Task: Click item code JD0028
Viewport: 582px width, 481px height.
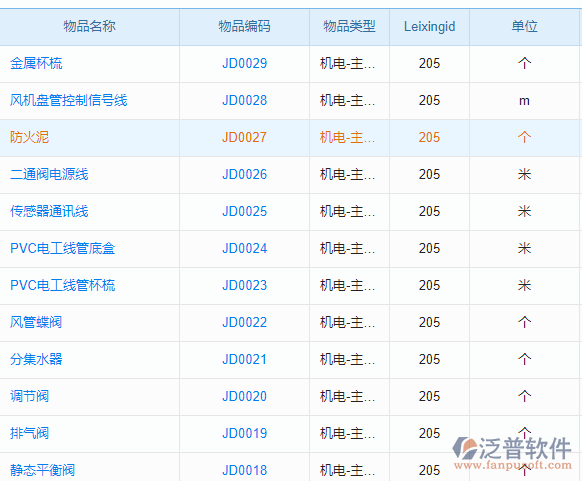Action: [244, 100]
